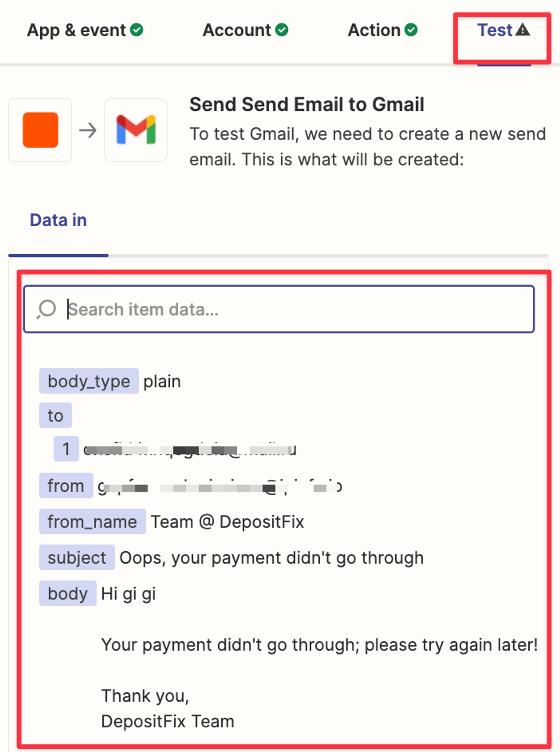
Task: Click the search magnifier icon in data panel
Action: pos(46,309)
